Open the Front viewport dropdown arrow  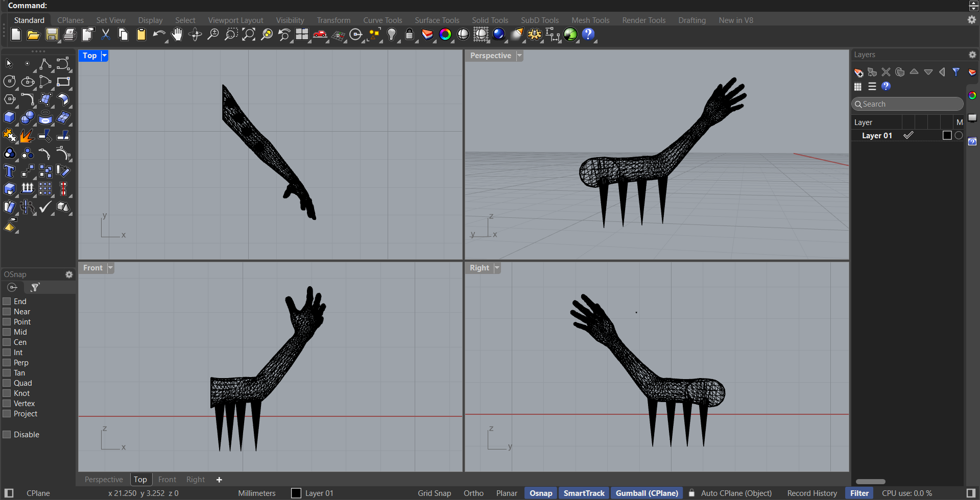coord(110,268)
